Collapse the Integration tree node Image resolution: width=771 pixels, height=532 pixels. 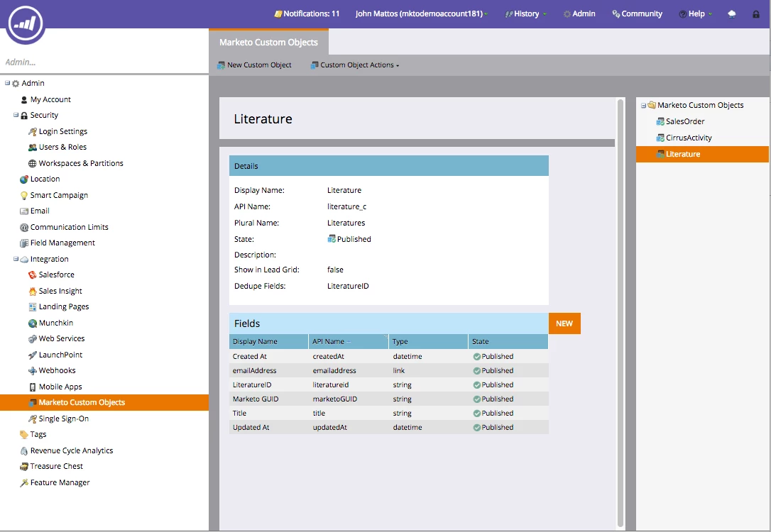click(16, 260)
